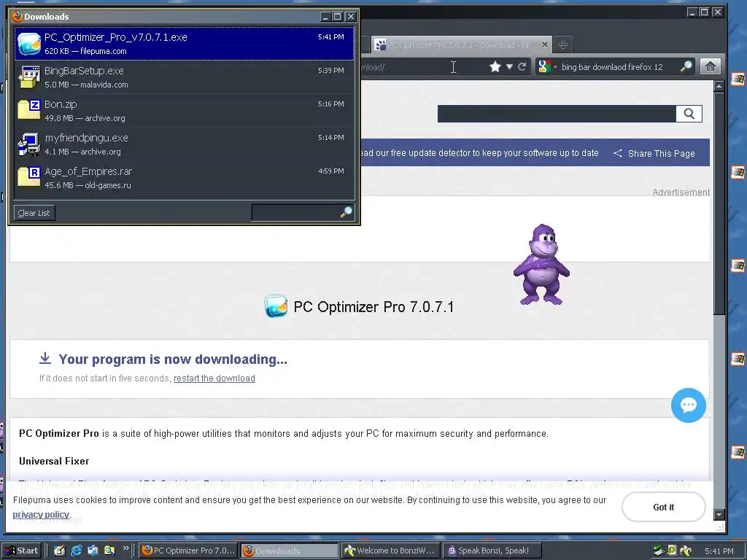
Task: Click the Google search engine icon
Action: tap(544, 66)
